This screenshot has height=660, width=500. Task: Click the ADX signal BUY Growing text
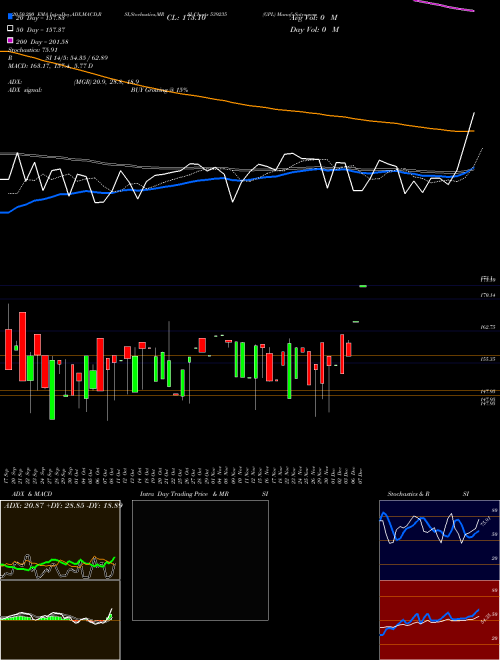click(x=159, y=90)
